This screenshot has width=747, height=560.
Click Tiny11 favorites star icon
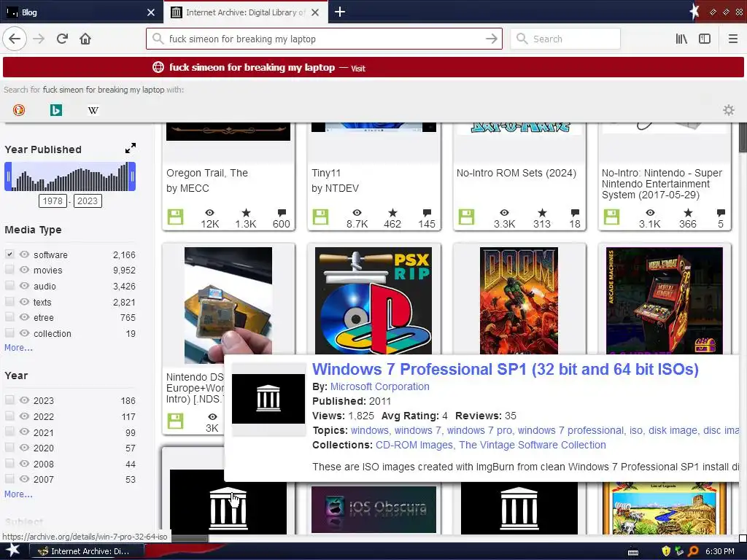392,212
